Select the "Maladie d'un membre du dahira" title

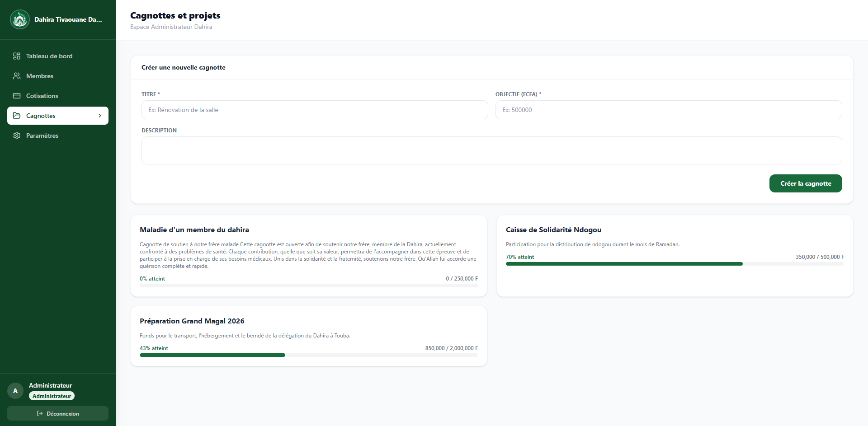[194, 229]
